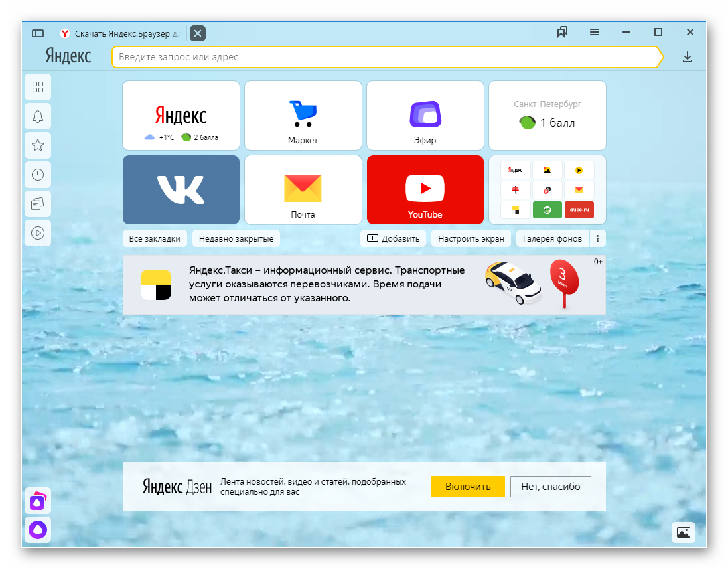This screenshot has width=728, height=569.
Task: Select the tab titled Скачать Яндекс.Браузер
Action: tap(121, 33)
